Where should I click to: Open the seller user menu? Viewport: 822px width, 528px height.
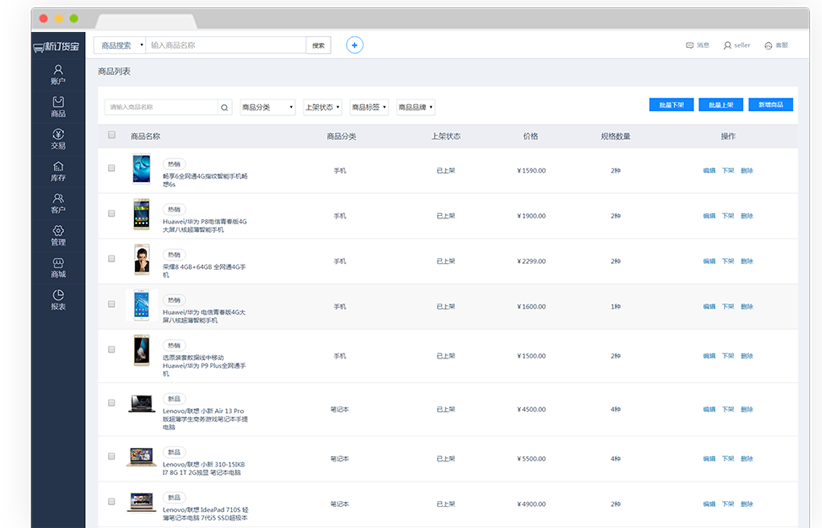tap(736, 45)
